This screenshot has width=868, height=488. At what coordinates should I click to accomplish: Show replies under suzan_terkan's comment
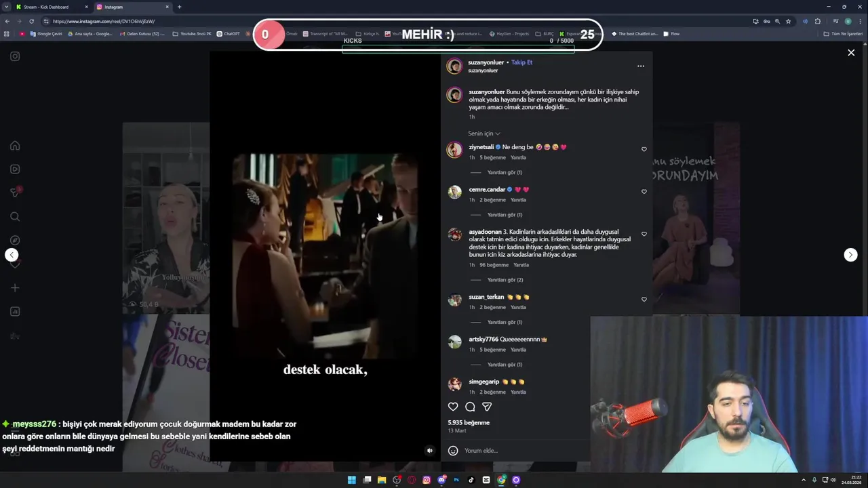pyautogui.click(x=505, y=322)
